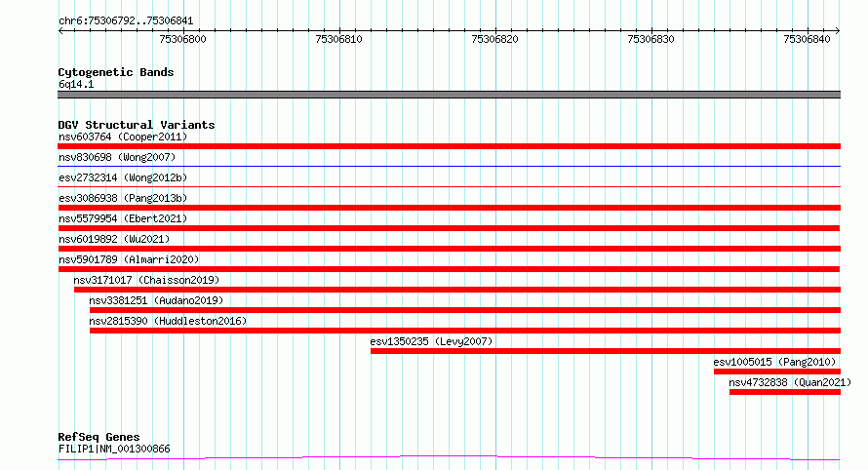Click the thin red esv2732314 line

point(449,186)
